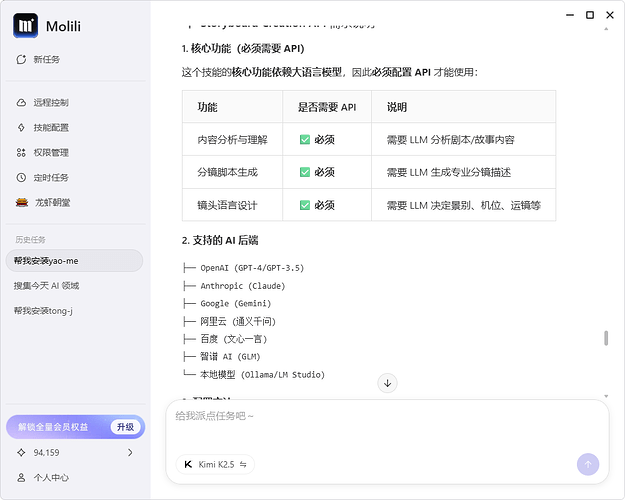Click the 百度 (文心一言) line

[234, 339]
